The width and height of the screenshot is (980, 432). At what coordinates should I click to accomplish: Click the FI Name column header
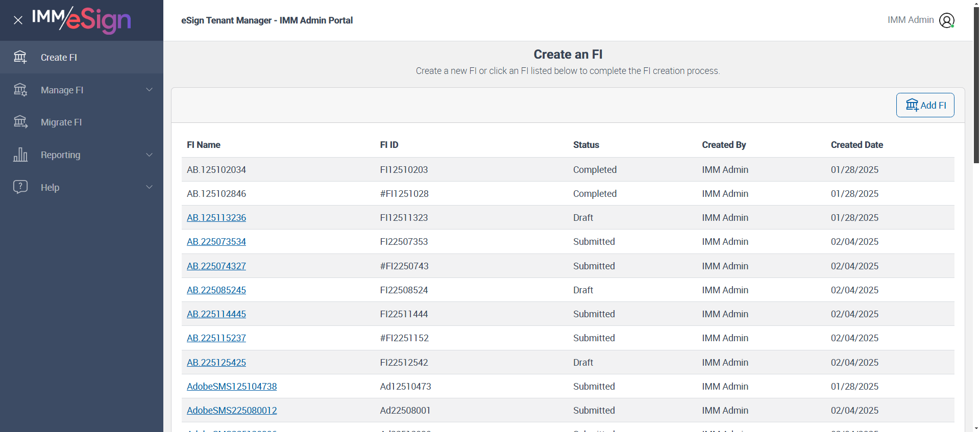point(204,145)
